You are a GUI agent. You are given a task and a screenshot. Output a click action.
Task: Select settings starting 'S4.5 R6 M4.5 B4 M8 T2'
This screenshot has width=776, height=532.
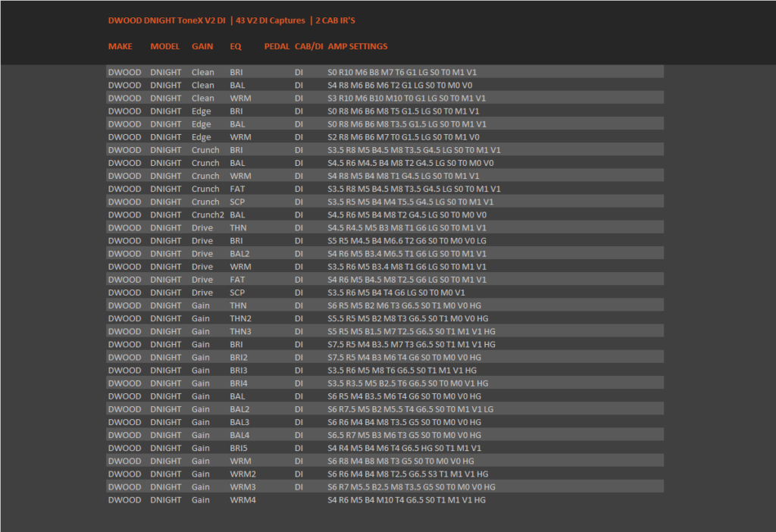click(410, 163)
